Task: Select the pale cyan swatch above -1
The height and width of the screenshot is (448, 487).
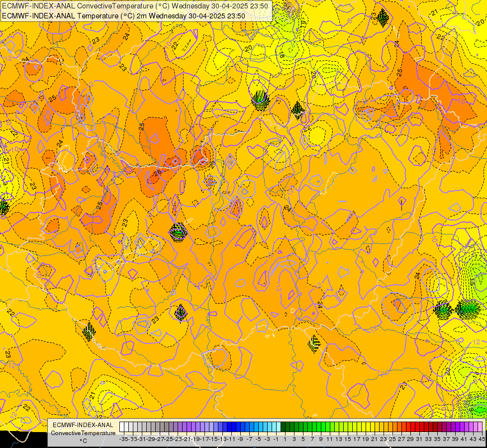Action: [x=274, y=427]
